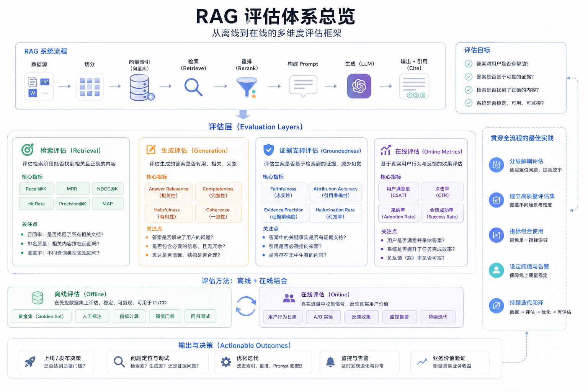
Task: Click the 生成评估 edit pencil icon
Action: pyautogui.click(x=151, y=150)
